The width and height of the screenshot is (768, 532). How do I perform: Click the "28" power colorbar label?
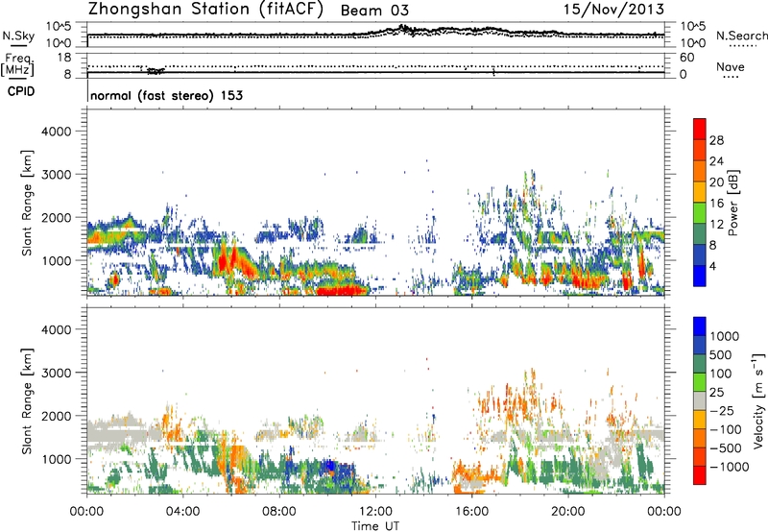[x=716, y=140]
